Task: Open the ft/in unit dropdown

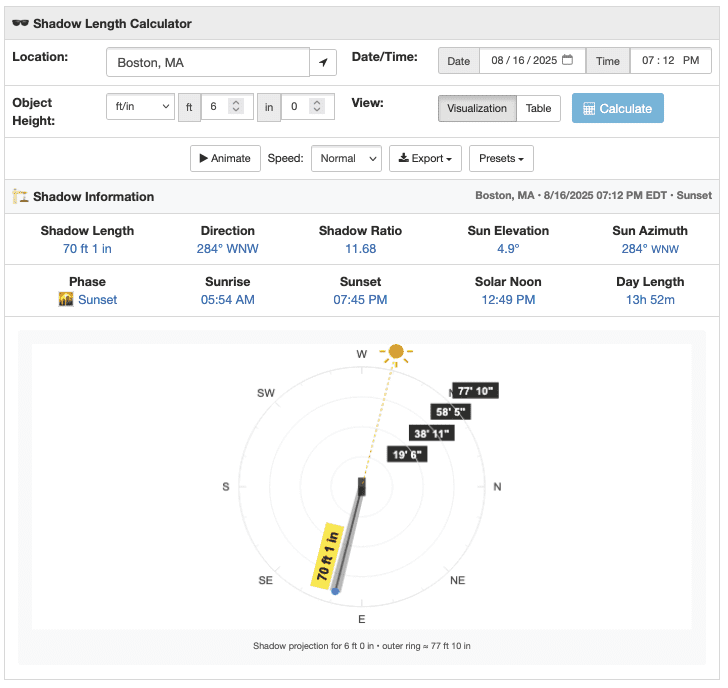Action: point(140,106)
